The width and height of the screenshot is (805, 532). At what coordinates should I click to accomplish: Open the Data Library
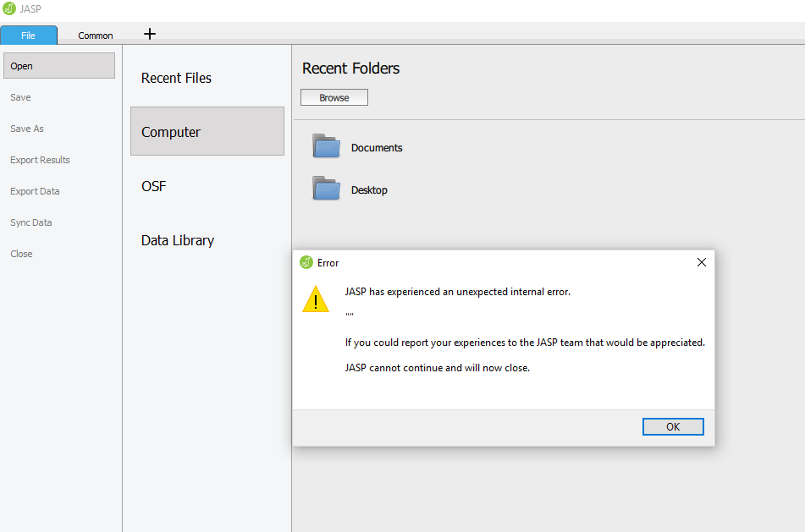tap(177, 240)
